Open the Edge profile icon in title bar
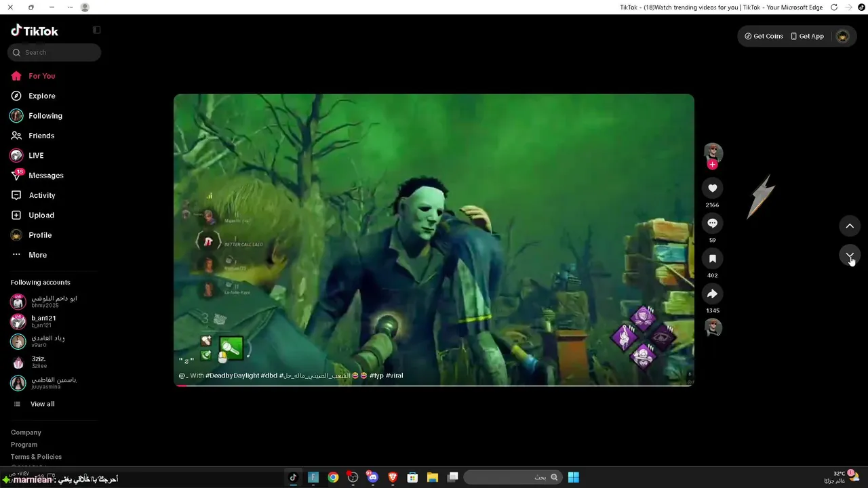Image resolution: width=868 pixels, height=488 pixels. tap(85, 7)
